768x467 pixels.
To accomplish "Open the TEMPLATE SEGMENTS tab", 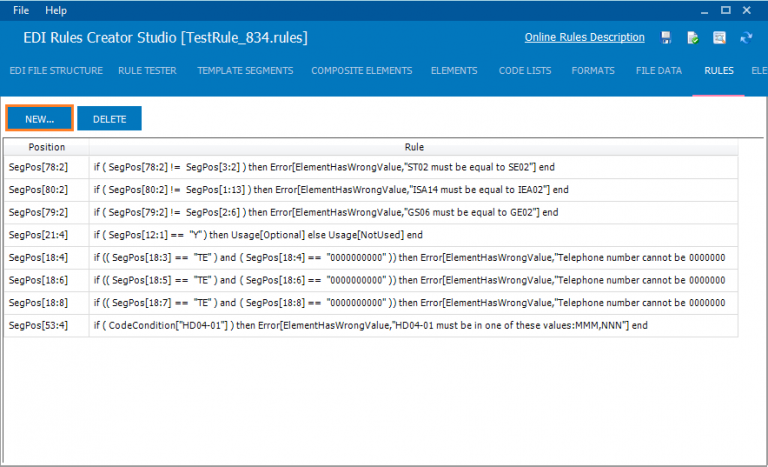I will tap(245, 71).
